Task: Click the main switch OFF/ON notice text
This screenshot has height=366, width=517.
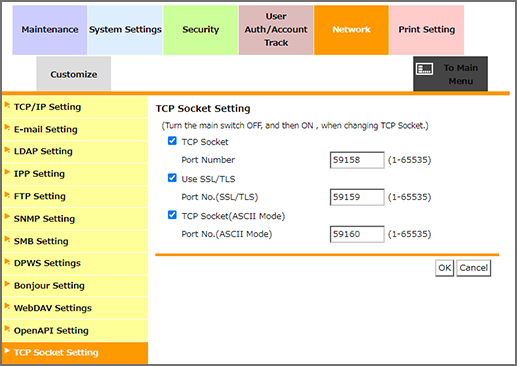Action: 295,126
